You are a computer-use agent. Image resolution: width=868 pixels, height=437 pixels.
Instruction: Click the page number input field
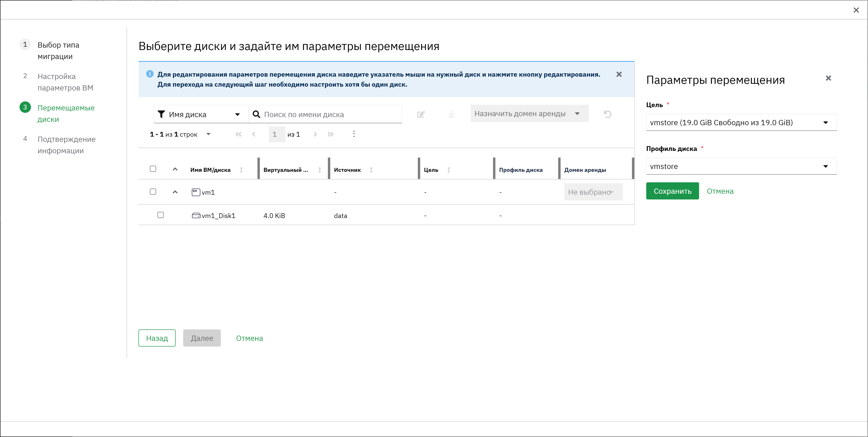click(277, 134)
